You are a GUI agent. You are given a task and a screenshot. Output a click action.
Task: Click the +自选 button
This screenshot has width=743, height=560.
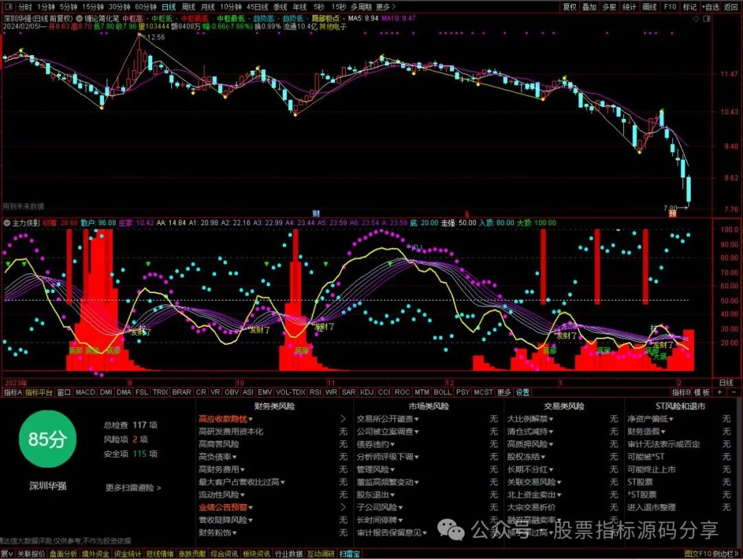pyautogui.click(x=710, y=7)
